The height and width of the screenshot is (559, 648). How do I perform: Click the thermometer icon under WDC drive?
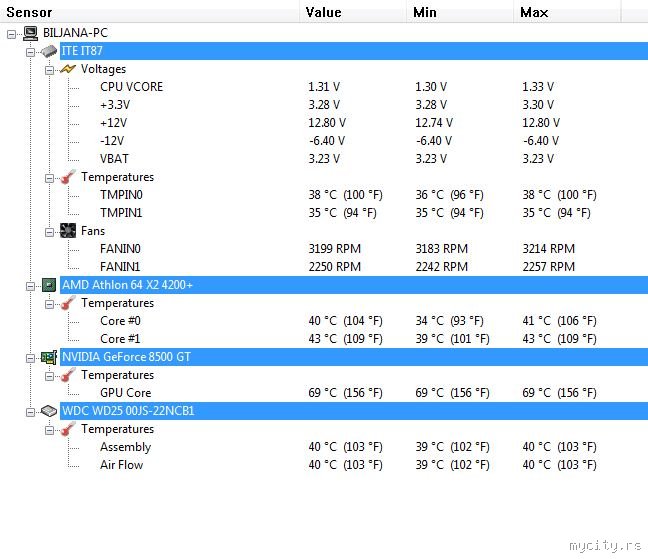click(x=68, y=429)
